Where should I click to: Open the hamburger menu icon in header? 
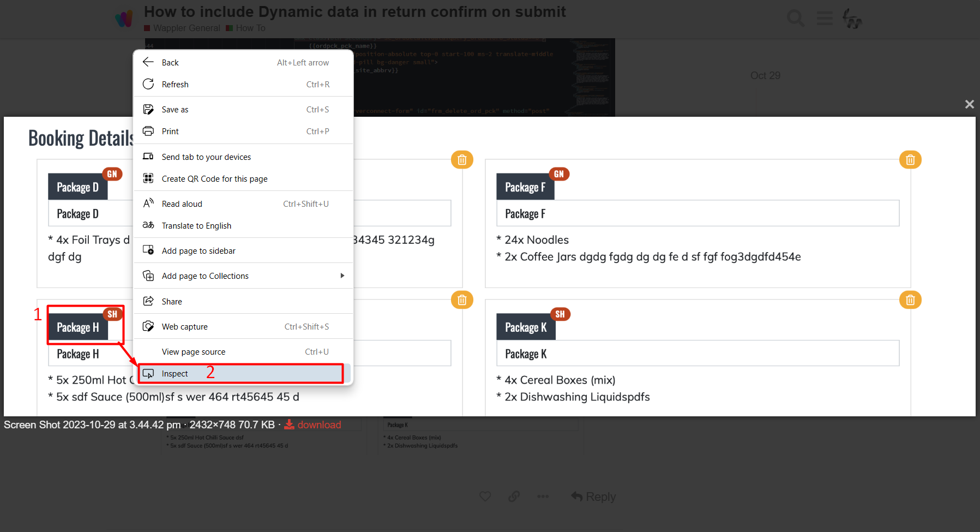(824, 19)
